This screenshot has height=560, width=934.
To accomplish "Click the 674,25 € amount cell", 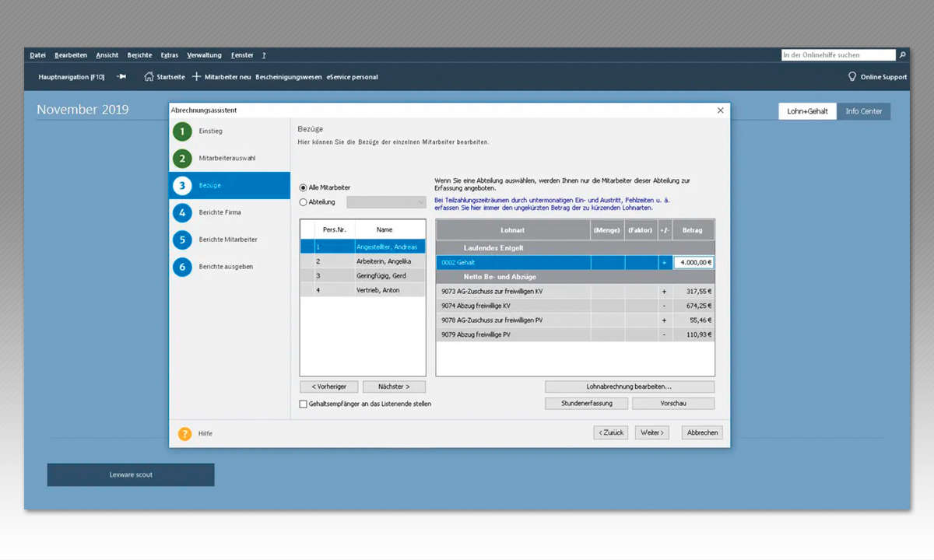I will (x=693, y=306).
